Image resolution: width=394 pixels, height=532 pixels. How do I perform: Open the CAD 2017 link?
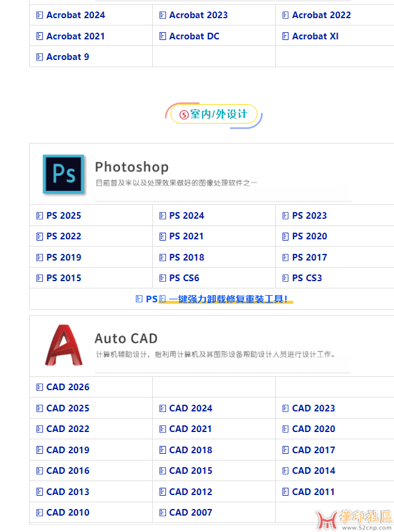pyautogui.click(x=313, y=450)
